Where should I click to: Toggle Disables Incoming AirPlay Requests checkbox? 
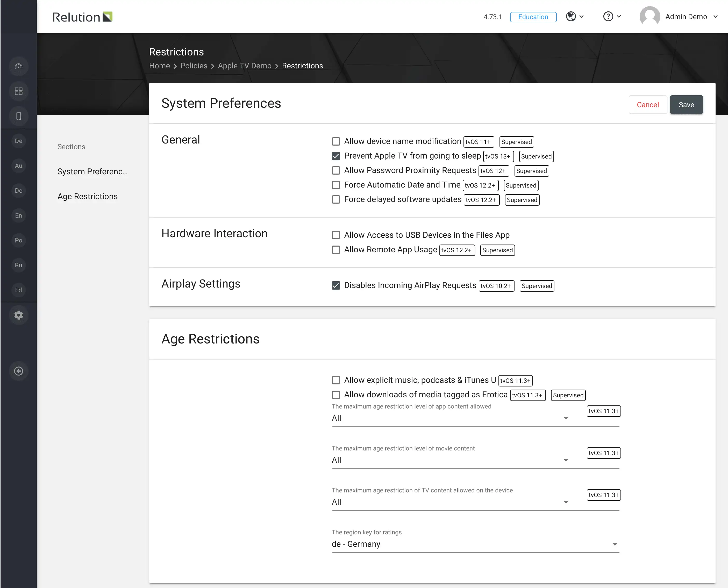[x=336, y=285]
